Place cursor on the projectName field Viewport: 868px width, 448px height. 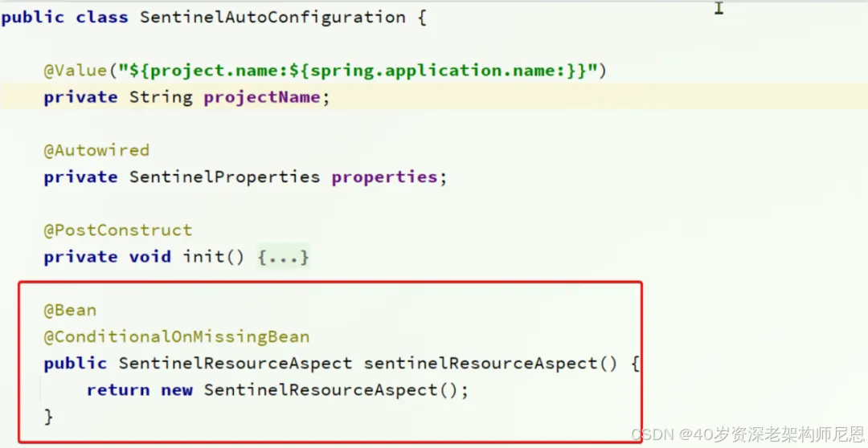[x=262, y=98]
